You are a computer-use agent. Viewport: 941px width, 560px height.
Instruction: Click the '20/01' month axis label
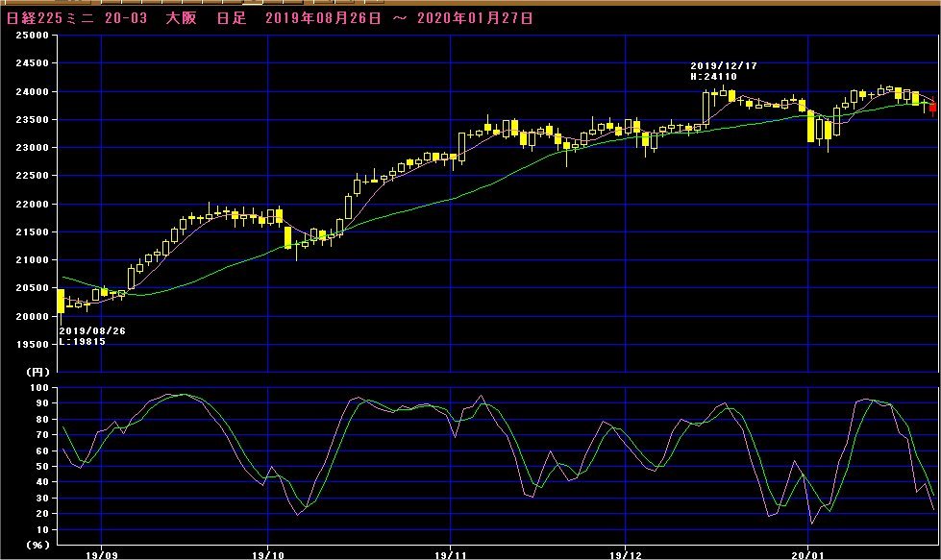(807, 555)
